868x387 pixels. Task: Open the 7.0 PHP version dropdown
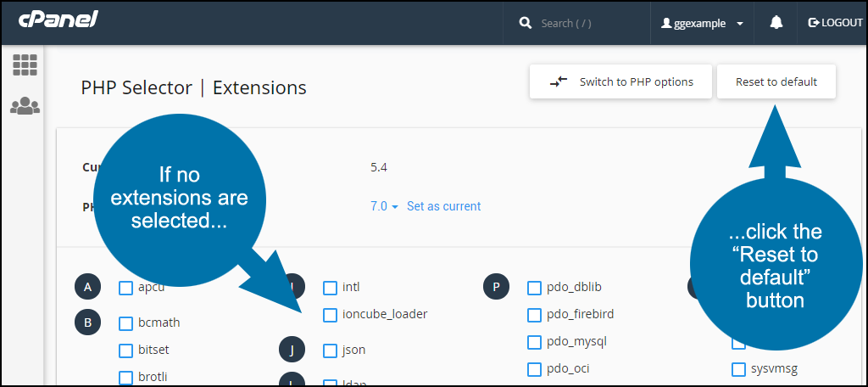(x=384, y=206)
